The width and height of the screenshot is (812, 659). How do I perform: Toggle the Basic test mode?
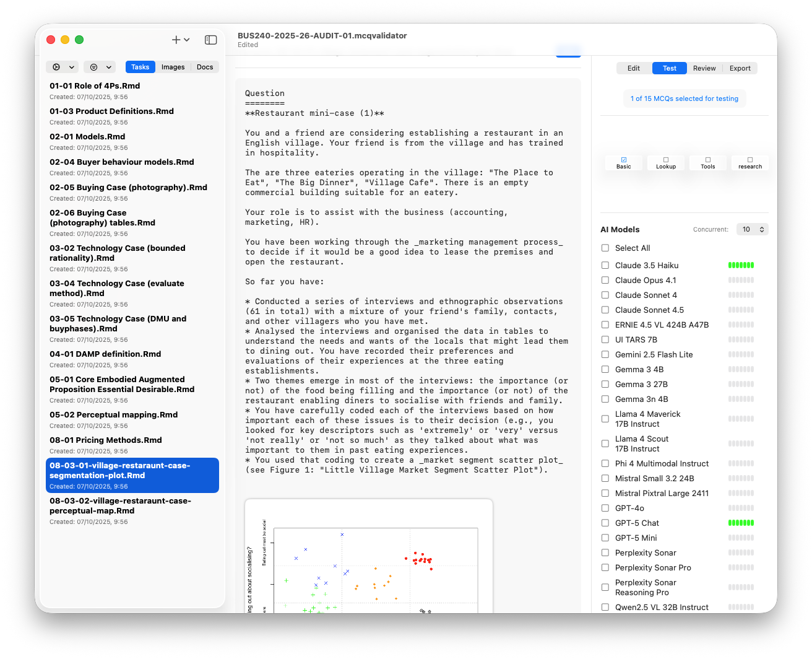624,163
